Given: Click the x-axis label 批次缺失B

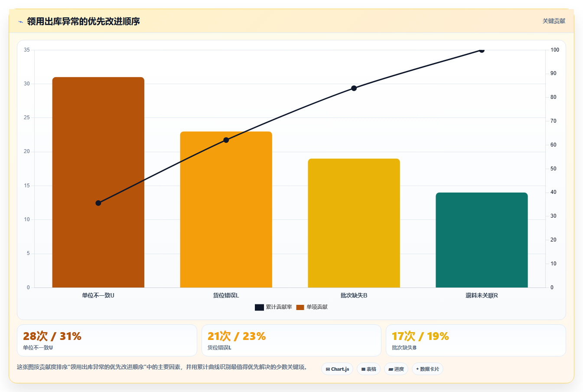Looking at the screenshot, I should [x=354, y=295].
